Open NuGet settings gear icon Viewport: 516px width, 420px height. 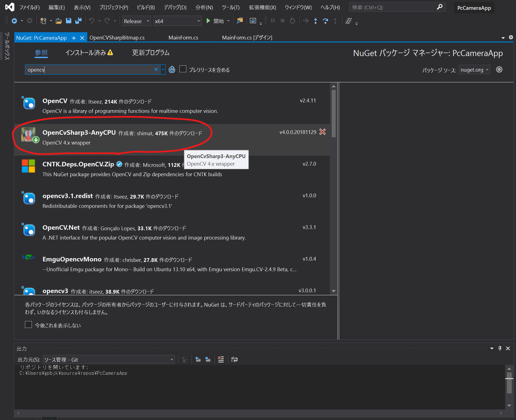tap(499, 70)
